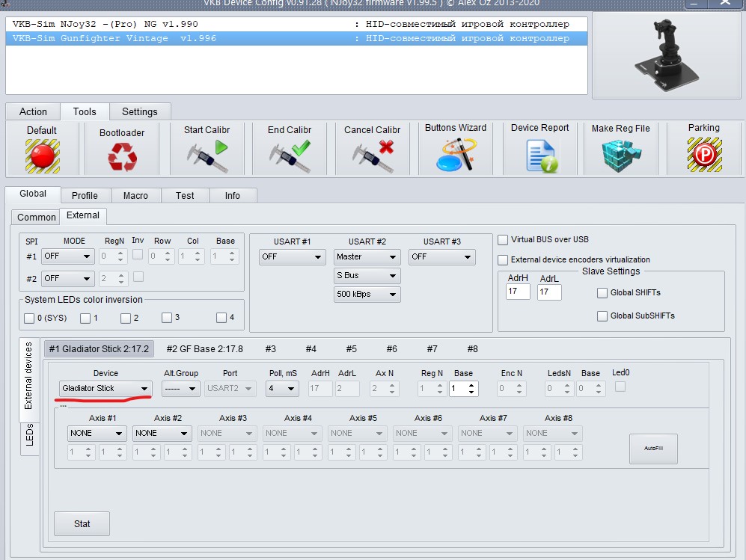This screenshot has width=746, height=560.
Task: Click the Make Reg File icon
Action: tap(620, 156)
